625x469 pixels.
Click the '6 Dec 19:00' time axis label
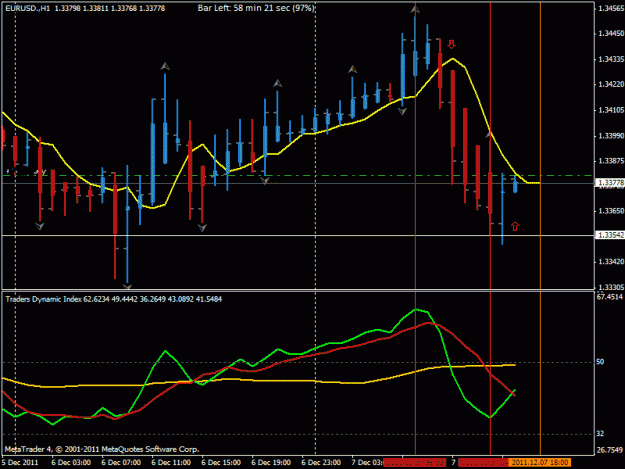[x=271, y=462]
